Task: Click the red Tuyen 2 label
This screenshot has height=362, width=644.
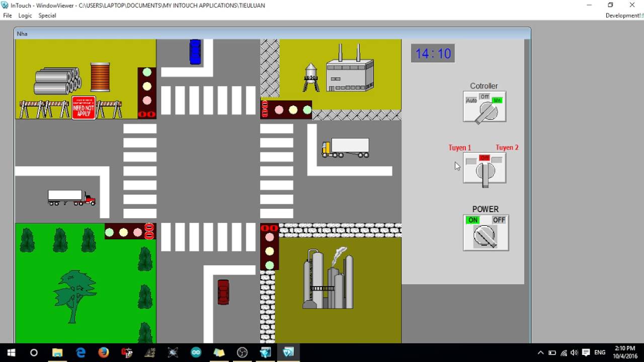Action: coord(507,148)
